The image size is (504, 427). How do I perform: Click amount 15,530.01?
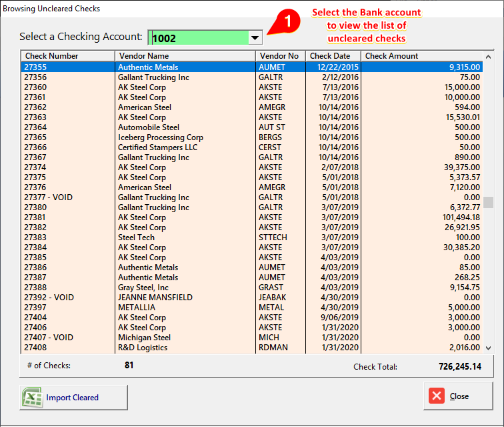point(463,117)
